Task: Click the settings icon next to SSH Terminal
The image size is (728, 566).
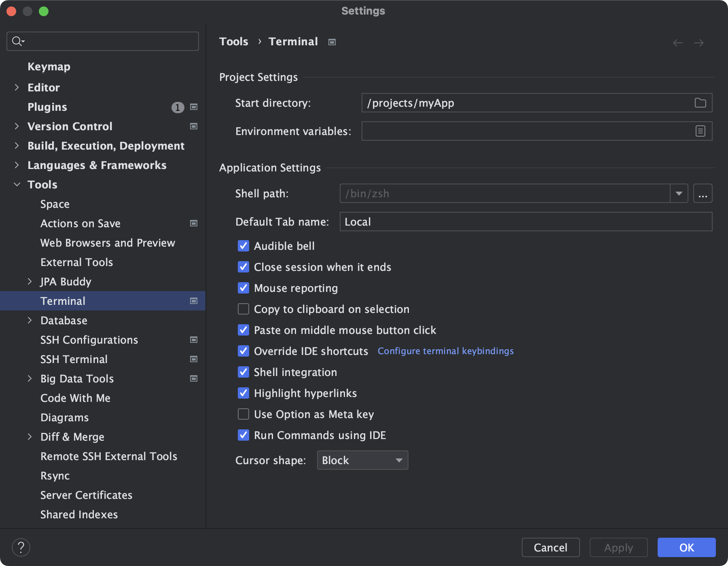Action: (194, 359)
